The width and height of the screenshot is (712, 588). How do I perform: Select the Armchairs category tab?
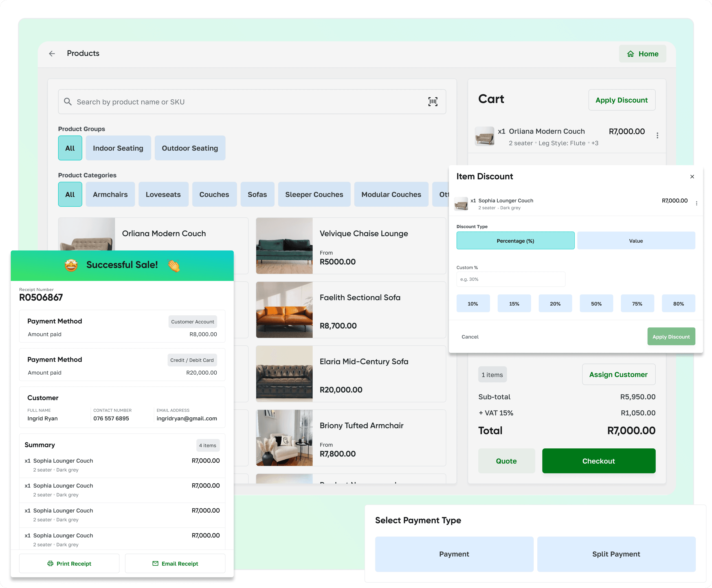tap(110, 194)
